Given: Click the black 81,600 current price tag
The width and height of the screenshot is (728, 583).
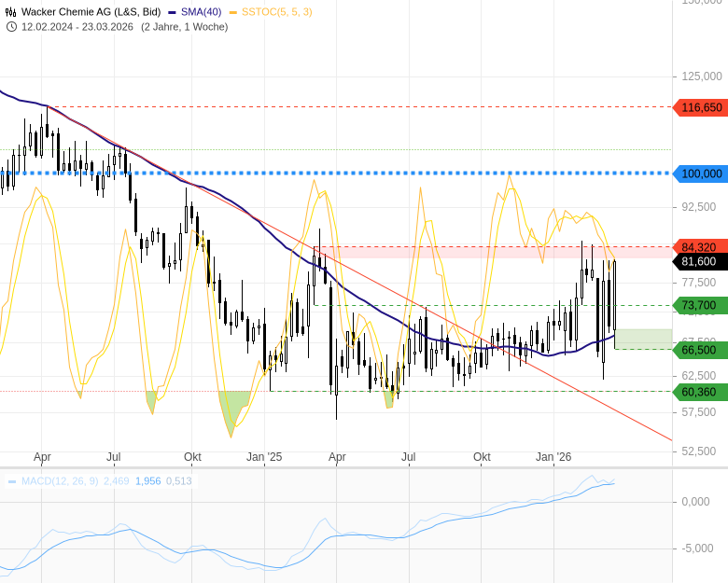Looking at the screenshot, I should (x=698, y=261).
